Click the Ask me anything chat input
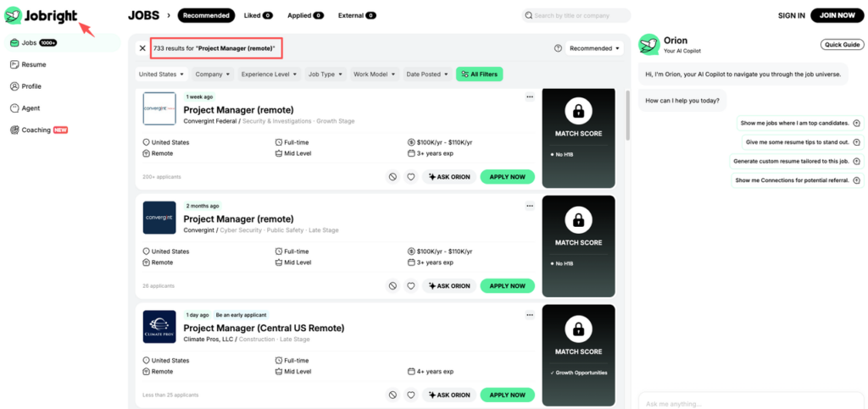868x409 pixels. tap(751, 401)
